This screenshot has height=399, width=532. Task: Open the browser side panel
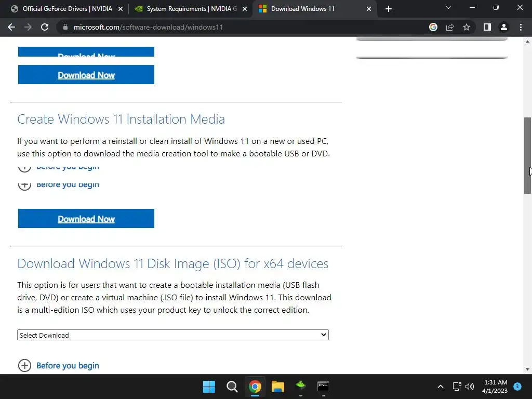(487, 27)
